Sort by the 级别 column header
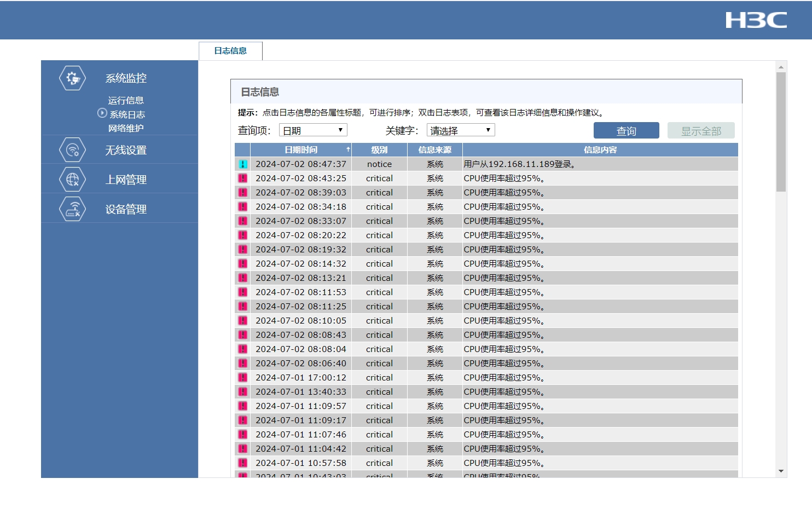This screenshot has width=812, height=513. tap(379, 150)
